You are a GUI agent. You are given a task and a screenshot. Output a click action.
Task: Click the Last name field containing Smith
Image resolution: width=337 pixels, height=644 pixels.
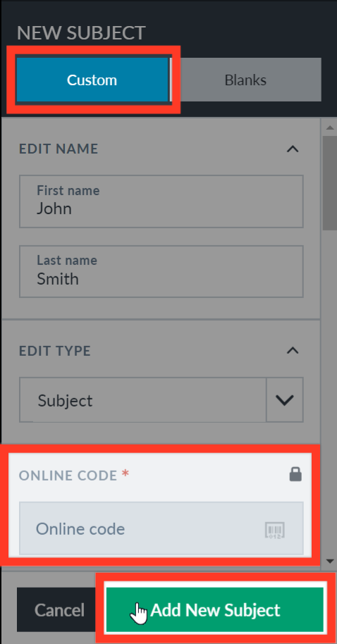(161, 271)
